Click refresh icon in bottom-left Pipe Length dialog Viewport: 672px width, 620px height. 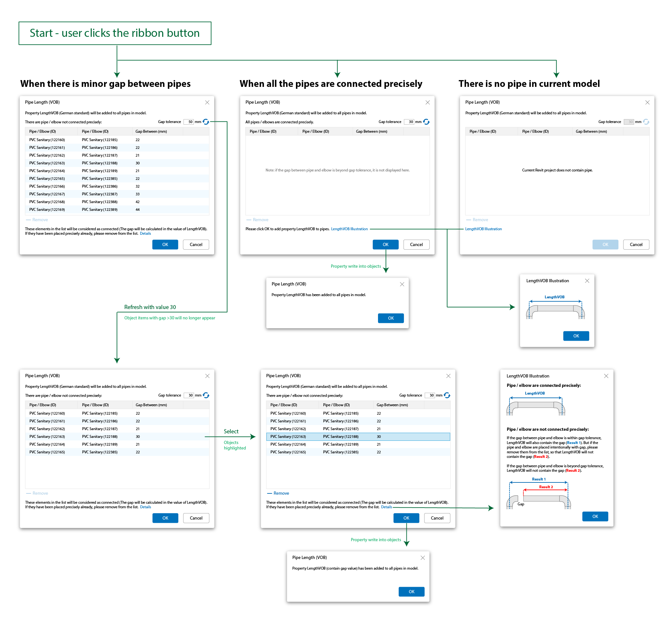coord(206,395)
